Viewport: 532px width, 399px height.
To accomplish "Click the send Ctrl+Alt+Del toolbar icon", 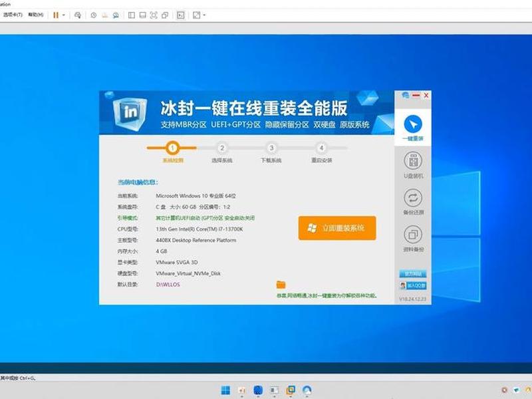I will tap(78, 15).
